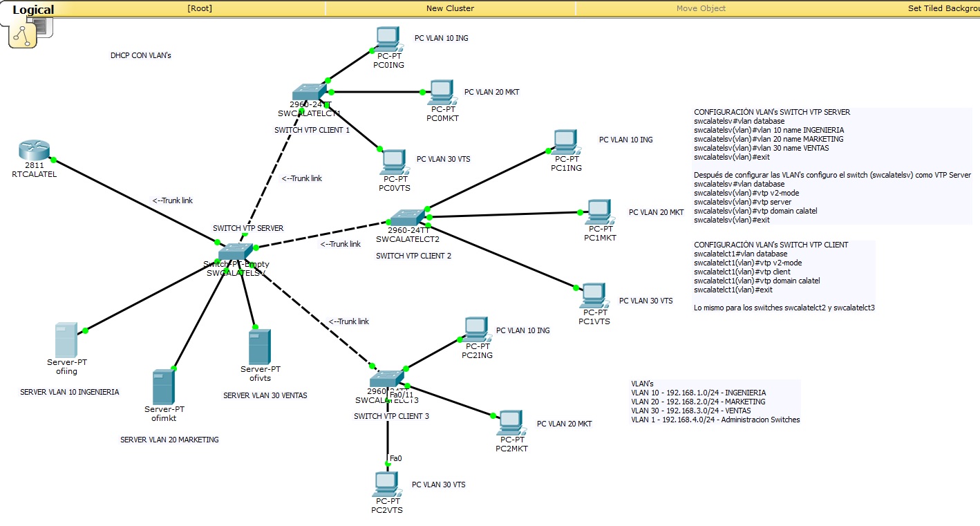Select switch SWCALATELCT3
The image size is (980, 526).
[x=386, y=379]
